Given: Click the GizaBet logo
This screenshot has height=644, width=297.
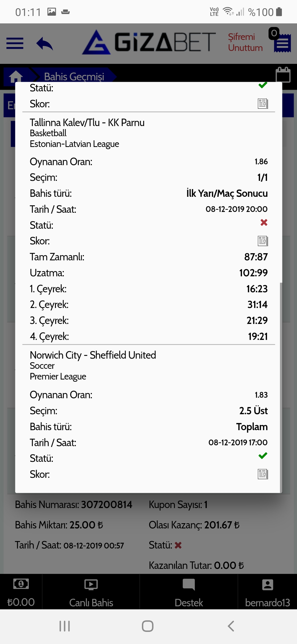Looking at the screenshot, I should click(149, 42).
